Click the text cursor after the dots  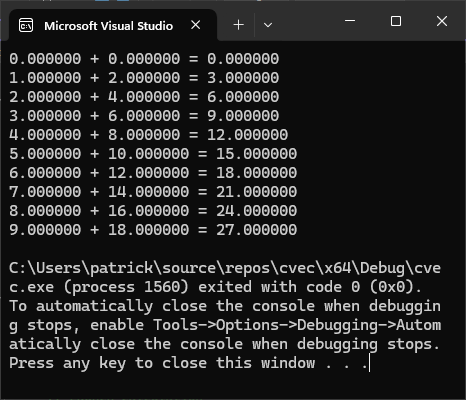pos(369,363)
